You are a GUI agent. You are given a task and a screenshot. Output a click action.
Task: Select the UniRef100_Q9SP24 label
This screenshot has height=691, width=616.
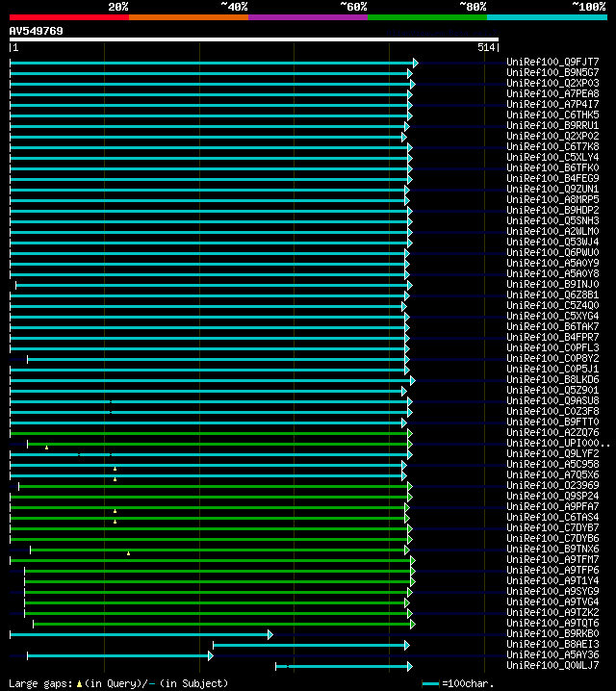click(x=552, y=496)
